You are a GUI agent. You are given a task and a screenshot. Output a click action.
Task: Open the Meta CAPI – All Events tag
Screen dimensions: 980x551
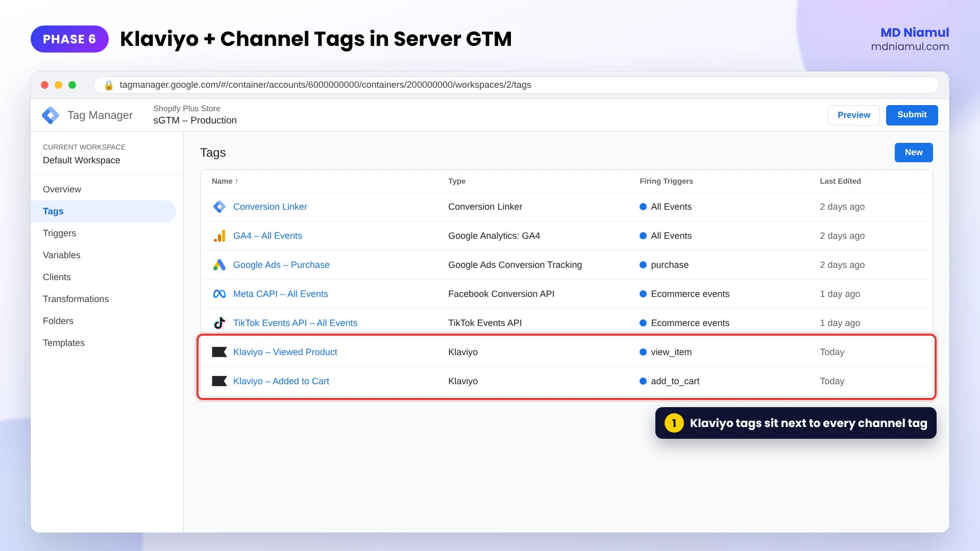pyautogui.click(x=280, y=294)
